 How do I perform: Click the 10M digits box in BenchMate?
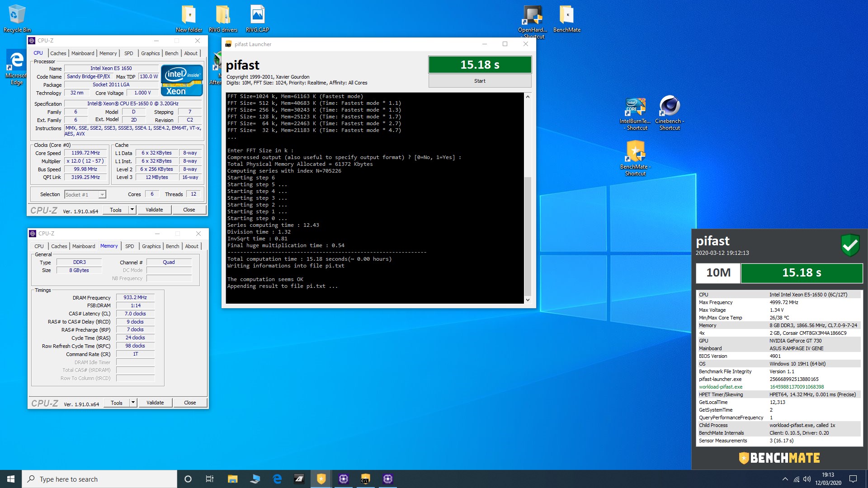pyautogui.click(x=718, y=272)
